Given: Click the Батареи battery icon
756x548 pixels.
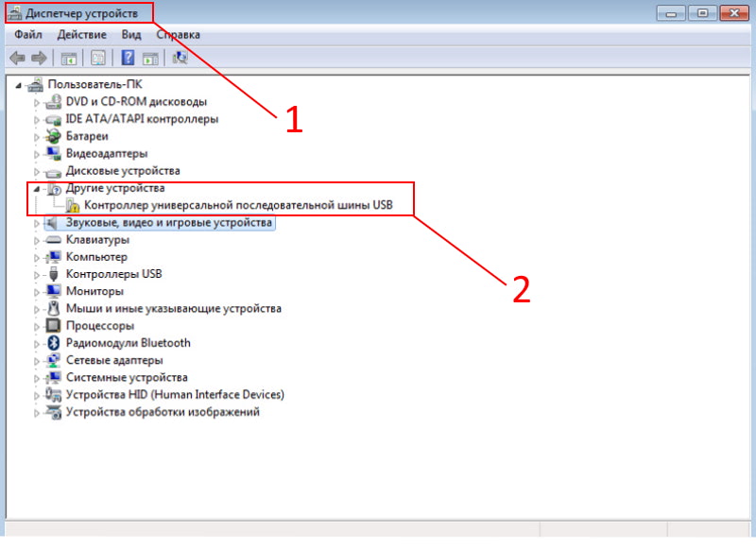Looking at the screenshot, I should pyautogui.click(x=55, y=136).
